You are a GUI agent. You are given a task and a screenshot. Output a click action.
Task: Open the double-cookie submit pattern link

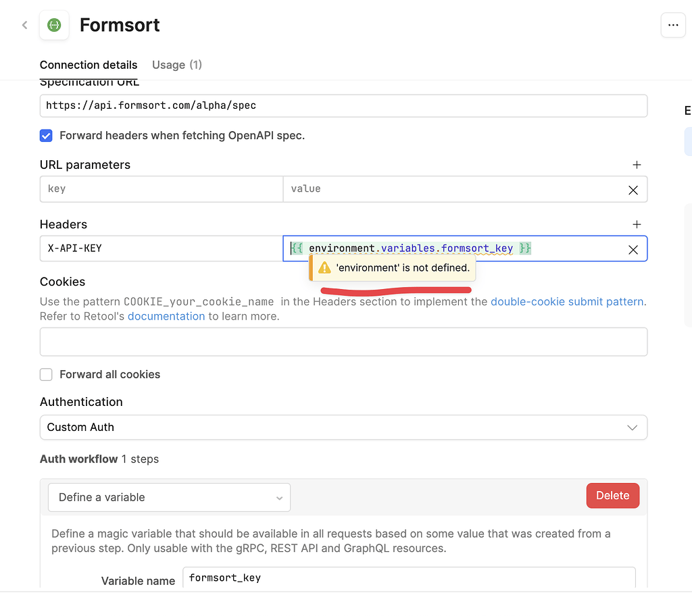[x=567, y=301]
